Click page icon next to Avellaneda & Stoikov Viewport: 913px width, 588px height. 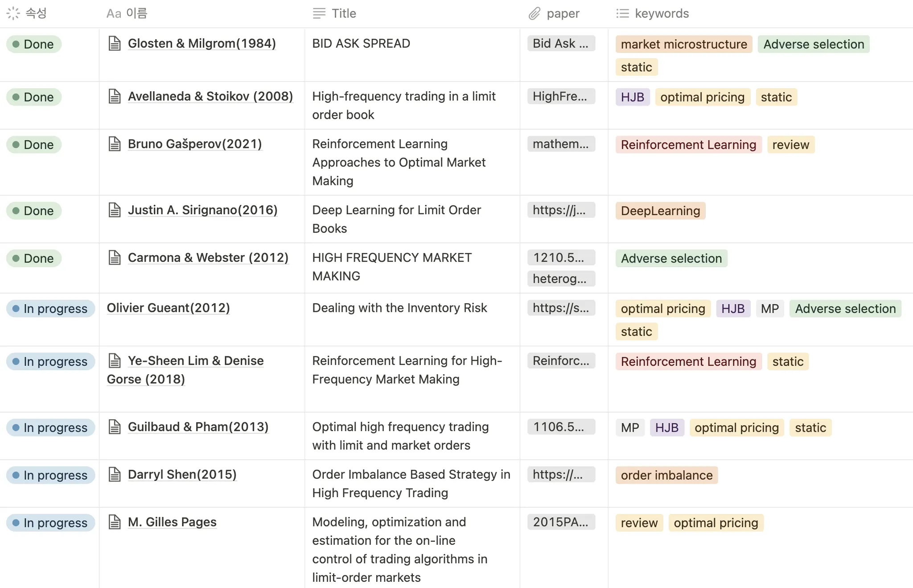coord(115,96)
